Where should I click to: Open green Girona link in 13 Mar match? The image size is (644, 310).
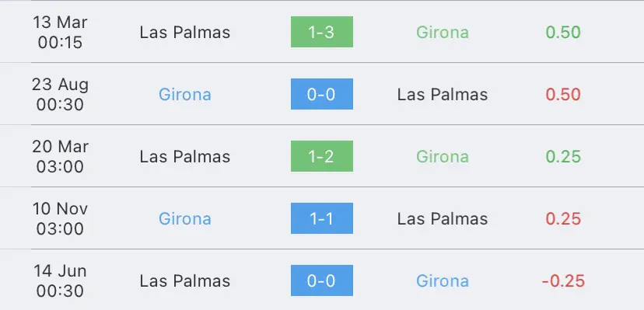click(x=443, y=33)
